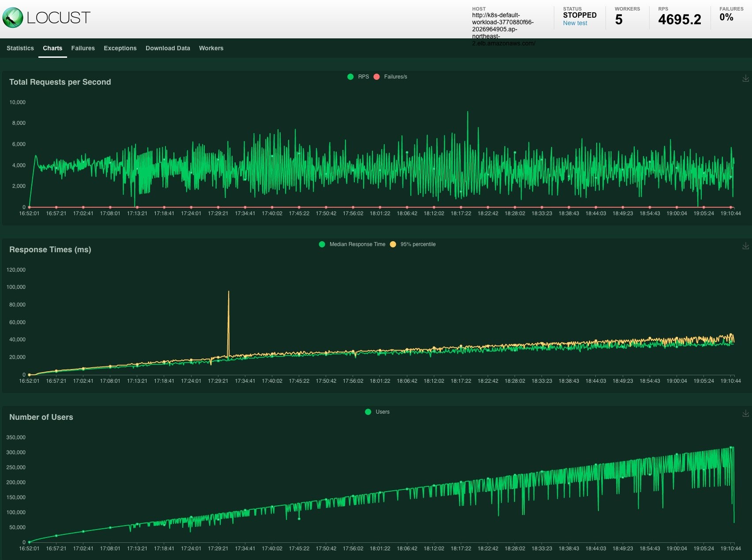Select the Charts tab
Viewport: 752px width, 560px height.
(53, 48)
